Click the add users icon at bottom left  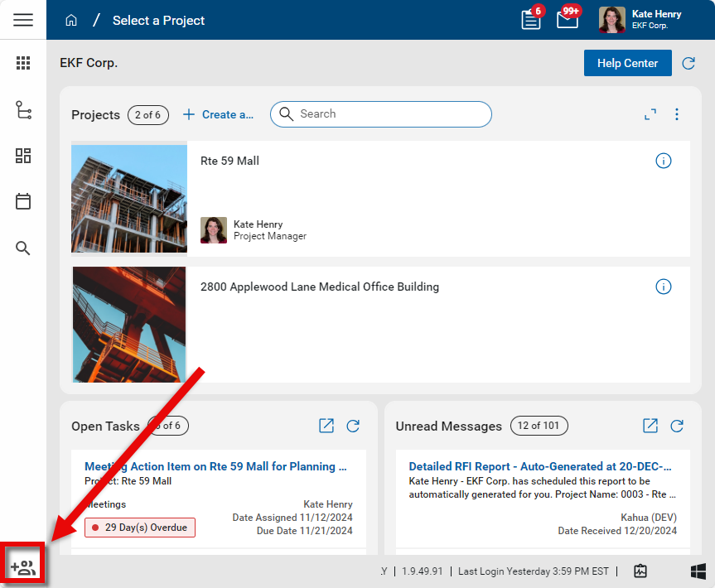tap(23, 568)
